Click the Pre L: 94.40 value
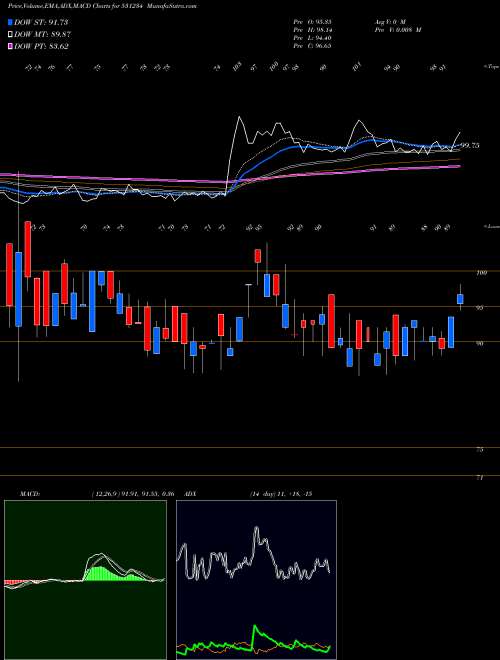Image resolution: width=500 pixels, height=660 pixels. [x=312, y=38]
